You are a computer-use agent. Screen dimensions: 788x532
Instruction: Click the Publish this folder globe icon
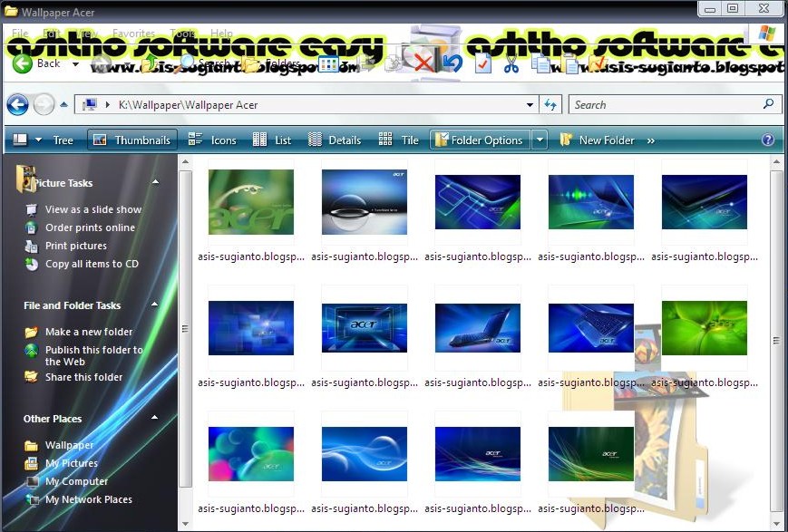pos(31,350)
